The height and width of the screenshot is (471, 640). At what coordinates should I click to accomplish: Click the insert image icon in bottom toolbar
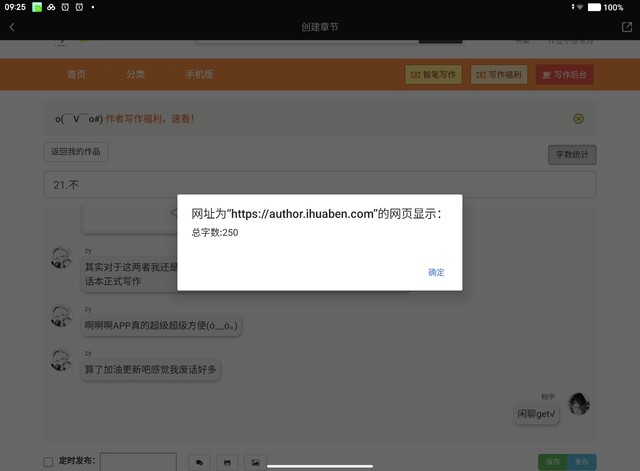[255, 462]
